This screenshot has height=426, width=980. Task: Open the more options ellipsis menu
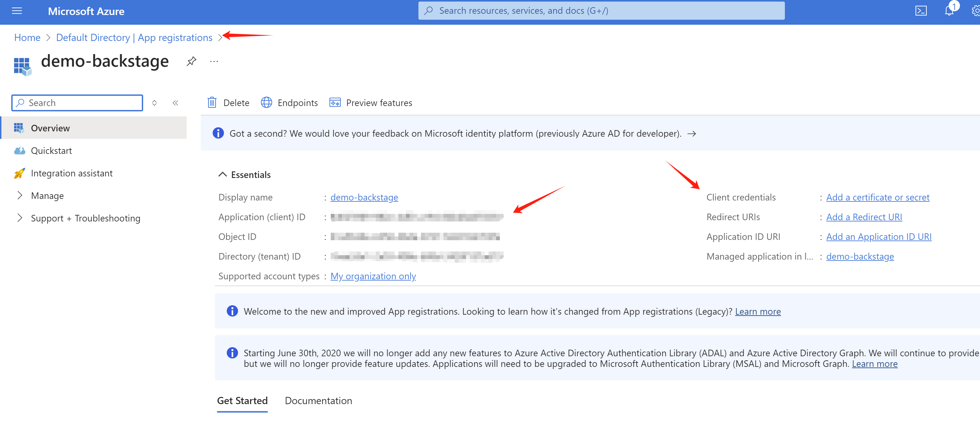tap(214, 61)
